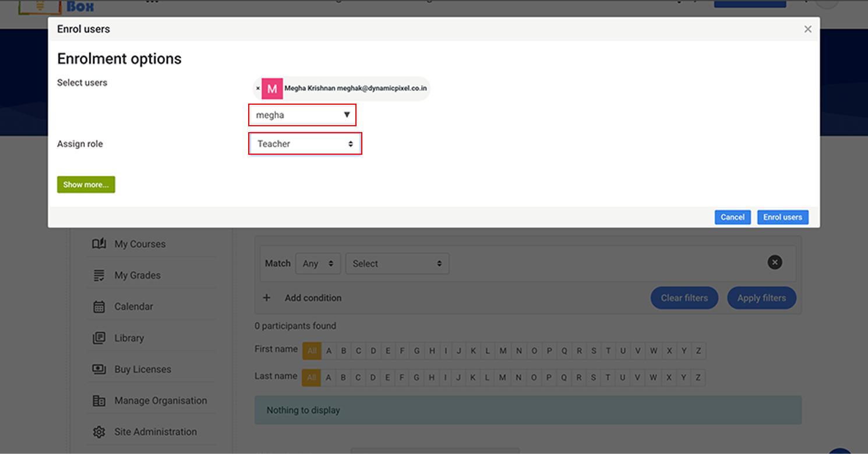Filter Last name by letter W
The height and width of the screenshot is (454, 868).
point(654,378)
